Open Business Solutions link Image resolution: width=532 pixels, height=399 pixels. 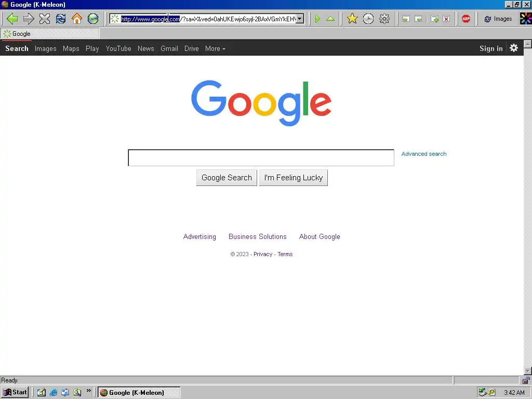tap(258, 236)
